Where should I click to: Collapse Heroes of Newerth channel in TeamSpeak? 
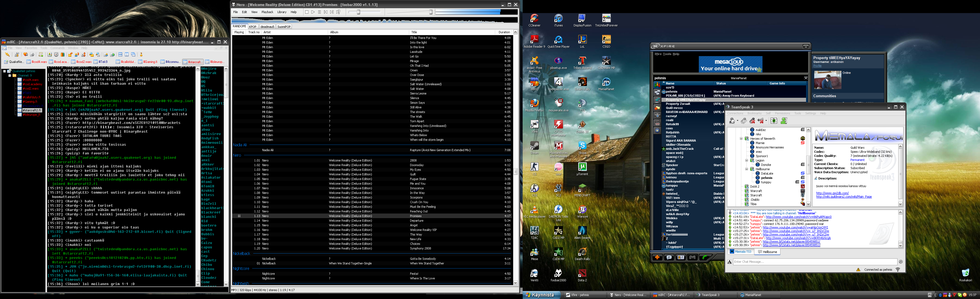[x=741, y=139]
